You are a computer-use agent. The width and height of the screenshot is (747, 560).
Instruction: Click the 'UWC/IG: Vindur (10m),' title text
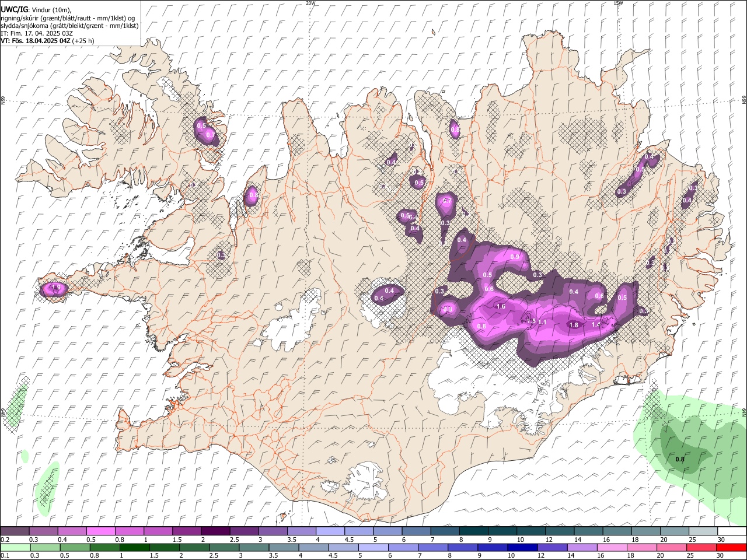pos(36,10)
